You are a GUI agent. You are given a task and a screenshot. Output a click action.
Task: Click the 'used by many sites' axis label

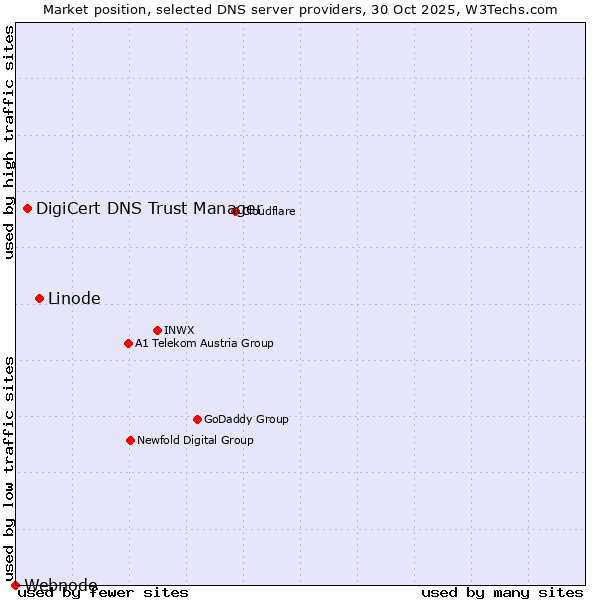[502, 593]
